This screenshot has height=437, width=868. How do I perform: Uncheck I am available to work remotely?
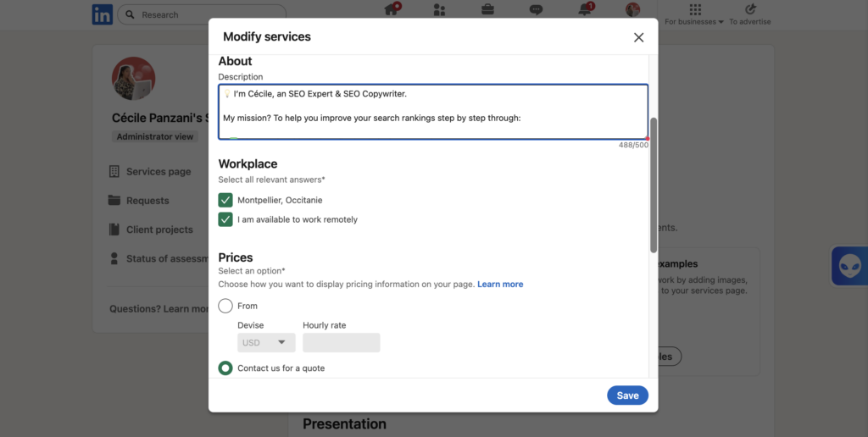coord(225,219)
